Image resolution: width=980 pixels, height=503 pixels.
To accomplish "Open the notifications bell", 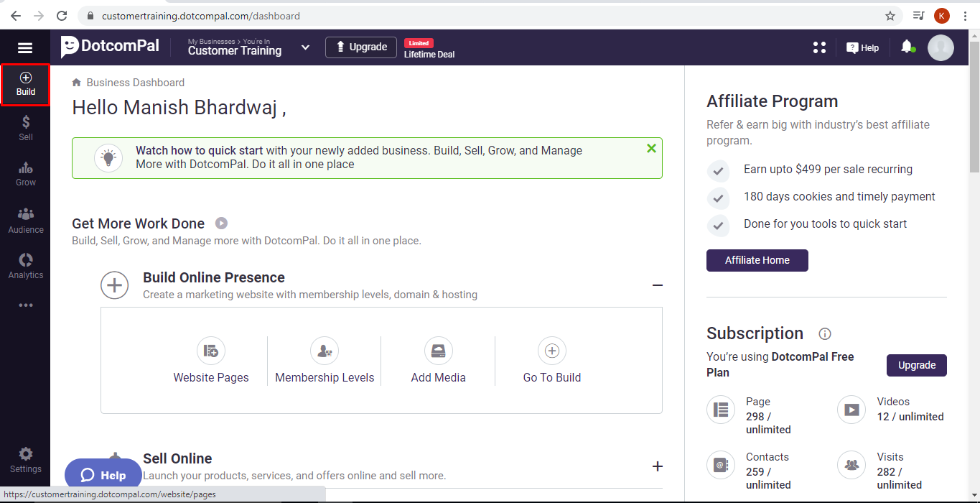I will pyautogui.click(x=906, y=47).
